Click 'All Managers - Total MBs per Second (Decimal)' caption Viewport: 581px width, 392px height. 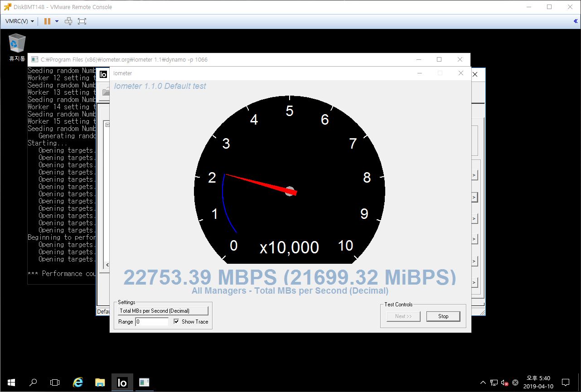[290, 290]
